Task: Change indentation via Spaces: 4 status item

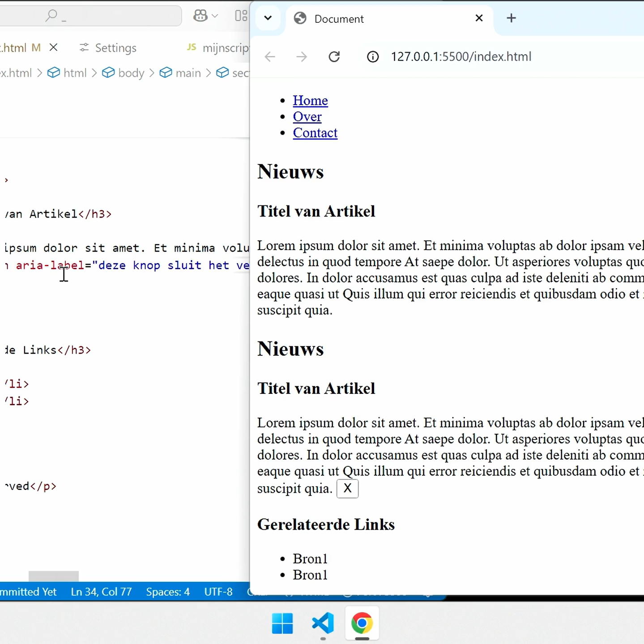Action: [168, 592]
